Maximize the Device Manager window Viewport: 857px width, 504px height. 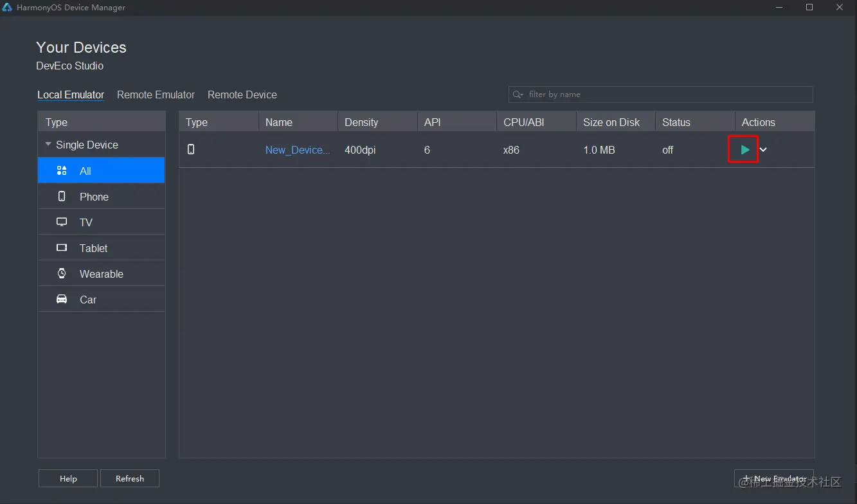tap(809, 7)
